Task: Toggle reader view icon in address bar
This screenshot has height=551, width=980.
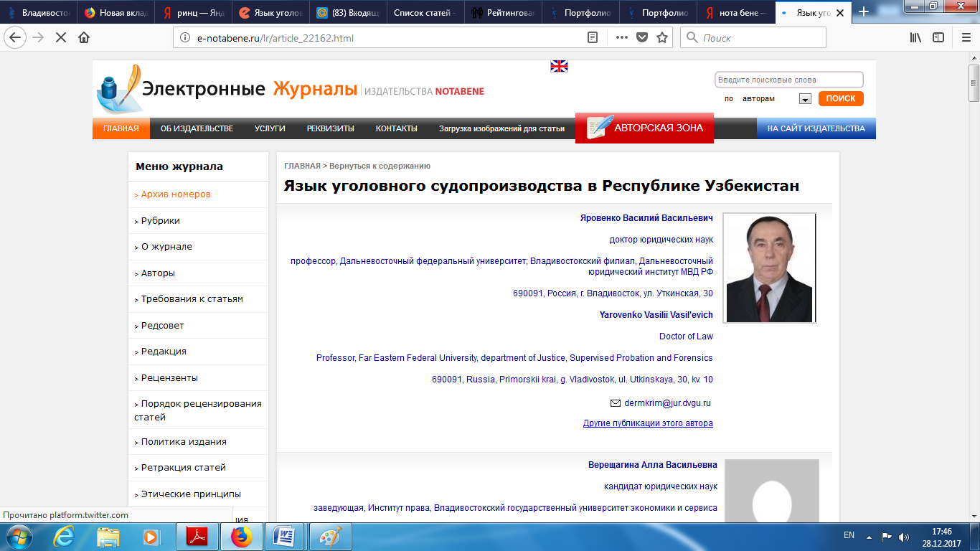Action: (593, 38)
